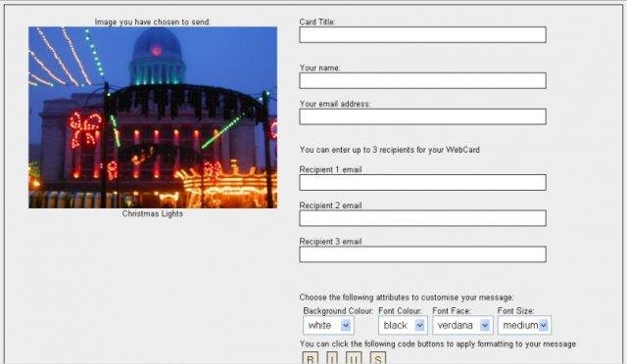Click the 'You can enter up to 3 recipients' text
The image size is (627, 364).
click(x=390, y=150)
